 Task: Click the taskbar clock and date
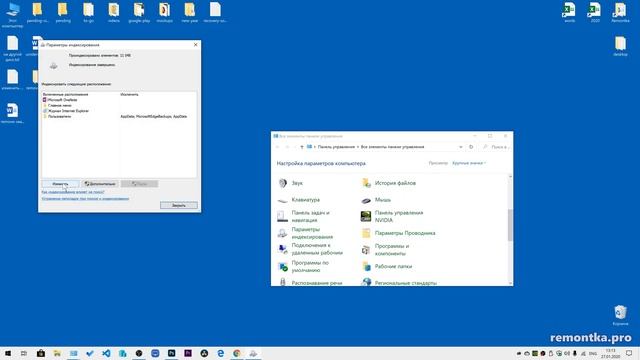point(611,353)
